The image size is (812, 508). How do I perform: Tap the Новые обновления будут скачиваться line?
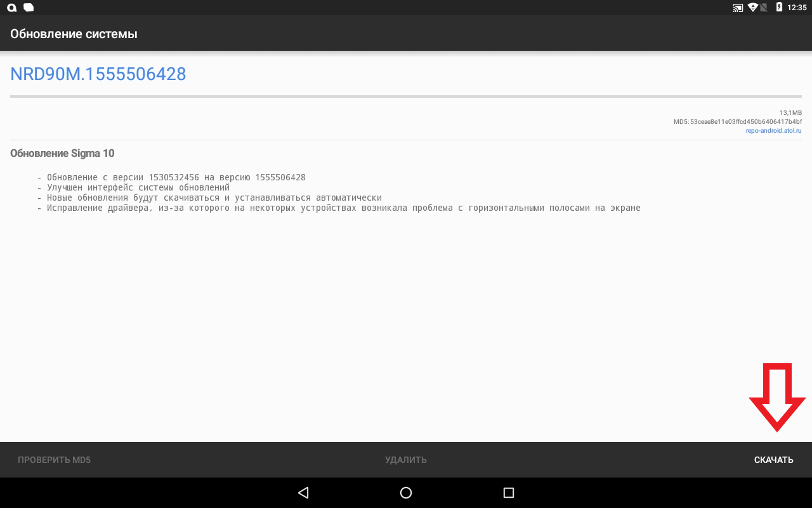point(209,197)
